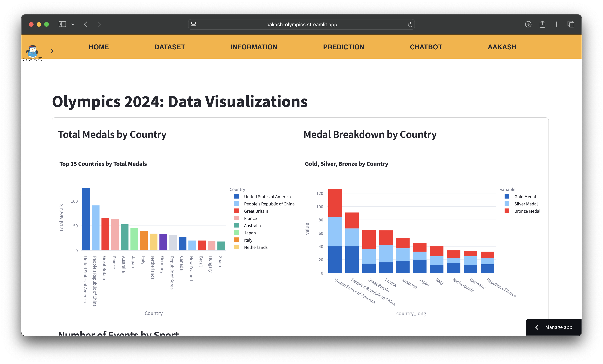Show the tab overview icon

[x=571, y=24]
